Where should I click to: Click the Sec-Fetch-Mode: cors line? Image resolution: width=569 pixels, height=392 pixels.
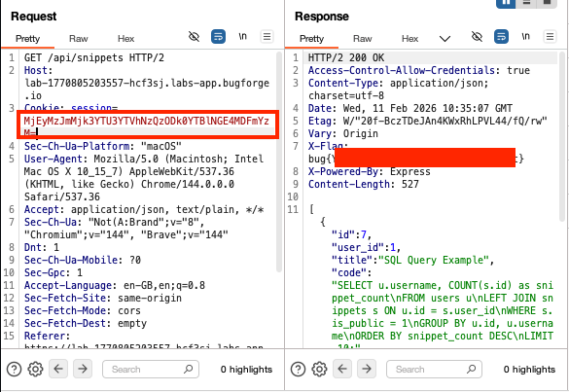coord(82,310)
